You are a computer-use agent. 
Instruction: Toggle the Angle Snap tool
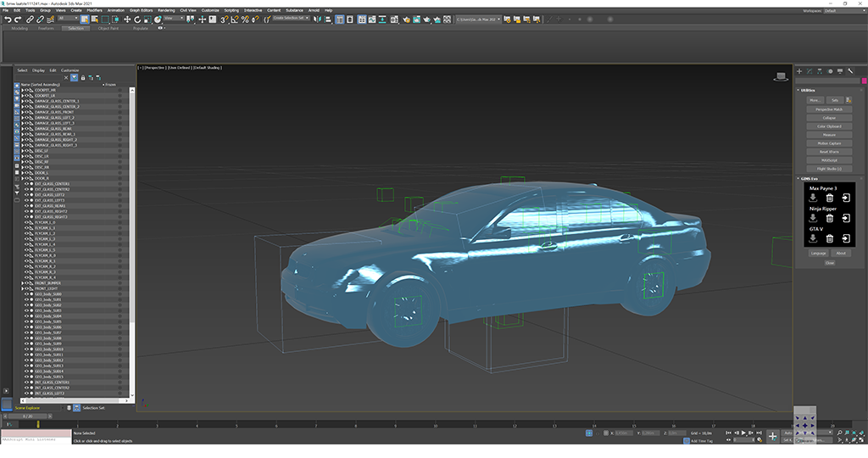tap(235, 20)
